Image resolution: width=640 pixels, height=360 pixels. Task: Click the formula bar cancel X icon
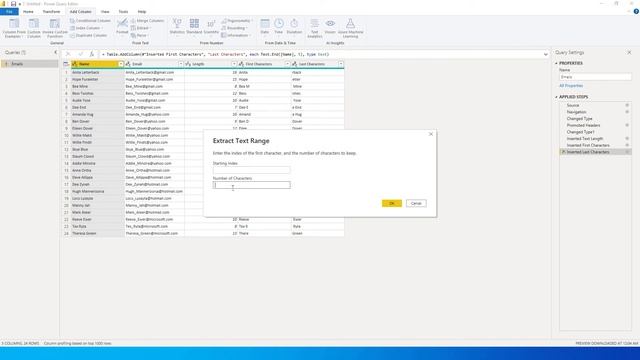pos(68,54)
